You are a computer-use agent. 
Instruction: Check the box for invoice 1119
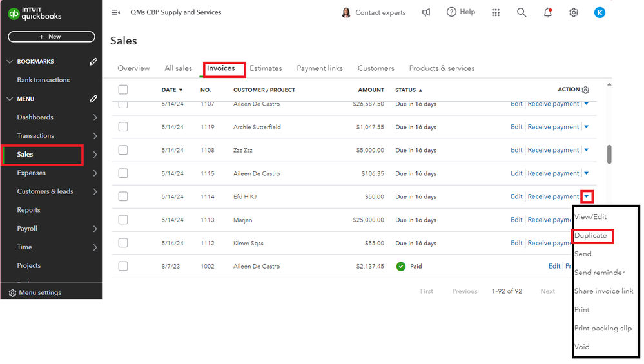[x=123, y=127]
